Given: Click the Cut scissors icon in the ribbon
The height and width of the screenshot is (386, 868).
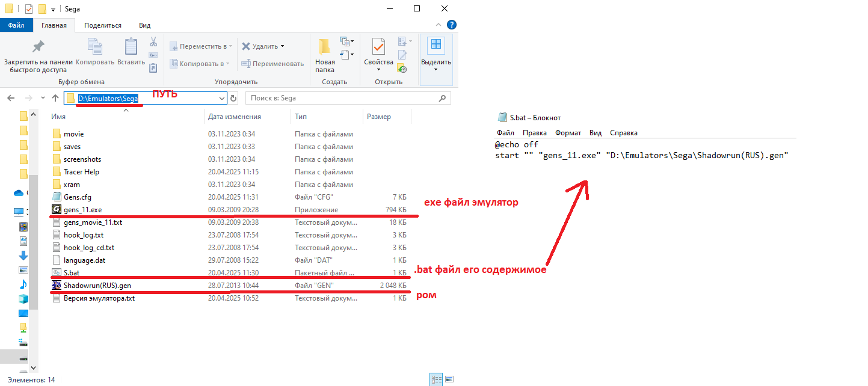Looking at the screenshot, I should 153,42.
